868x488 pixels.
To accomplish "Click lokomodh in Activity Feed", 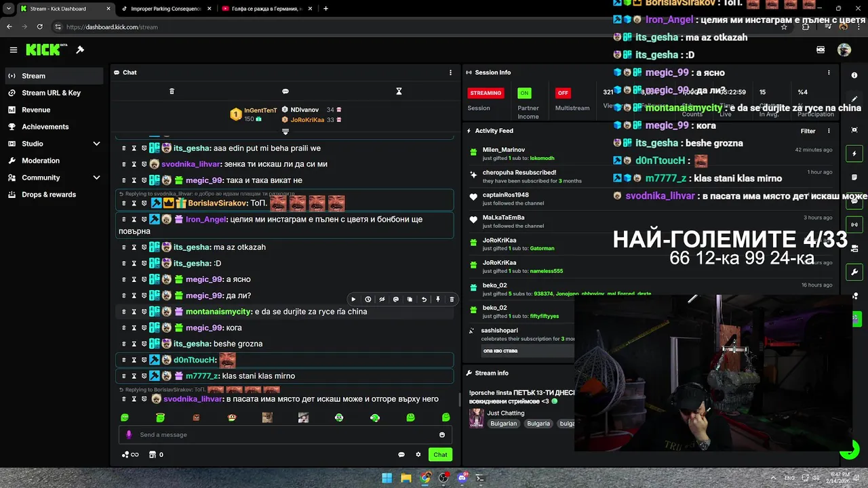I will [542, 159].
